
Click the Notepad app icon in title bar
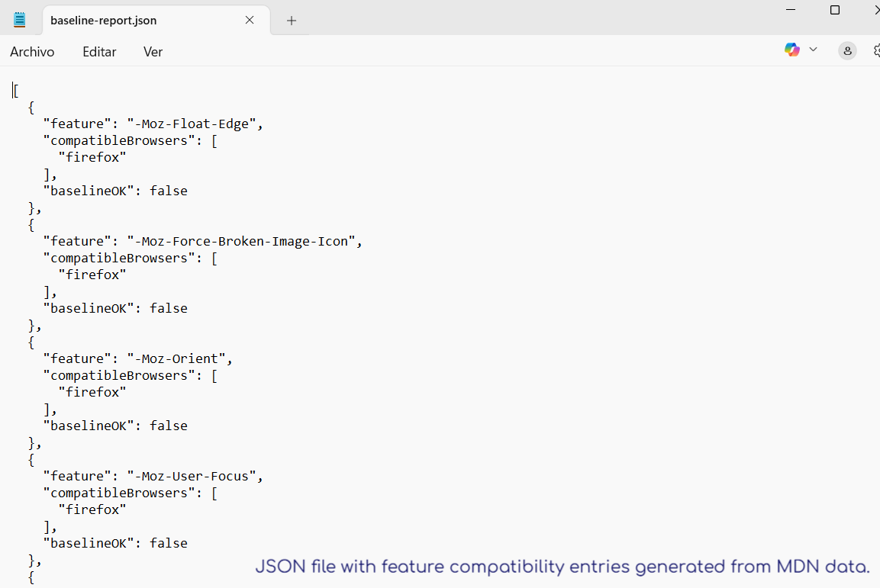pyautogui.click(x=20, y=20)
